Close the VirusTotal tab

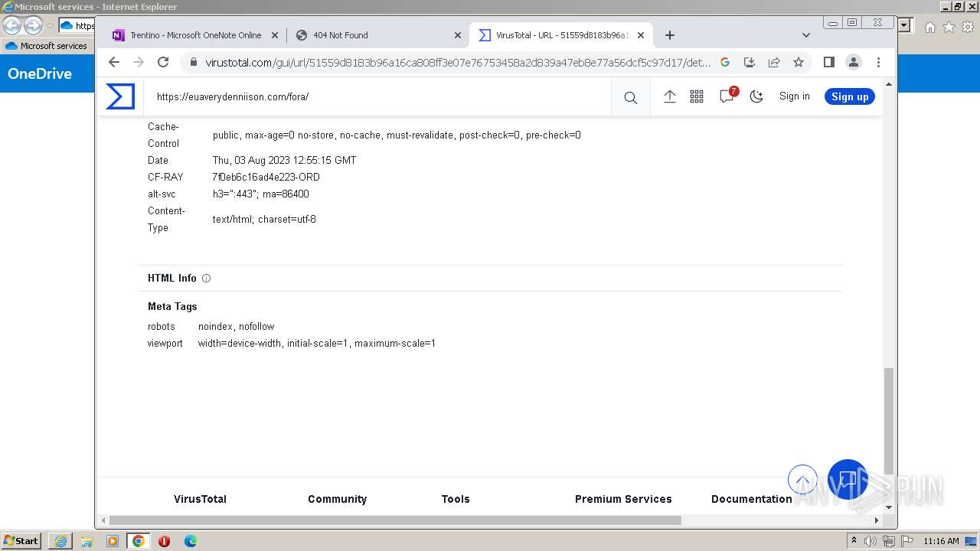click(641, 35)
